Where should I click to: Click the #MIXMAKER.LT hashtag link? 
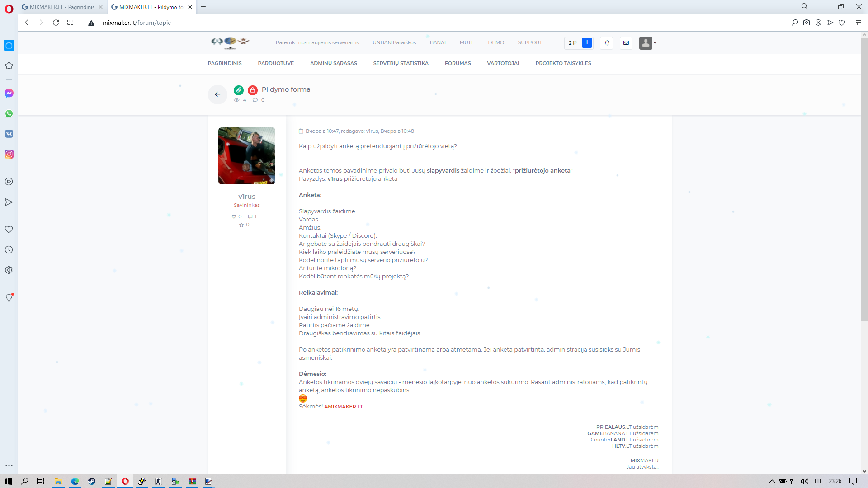[x=344, y=407]
